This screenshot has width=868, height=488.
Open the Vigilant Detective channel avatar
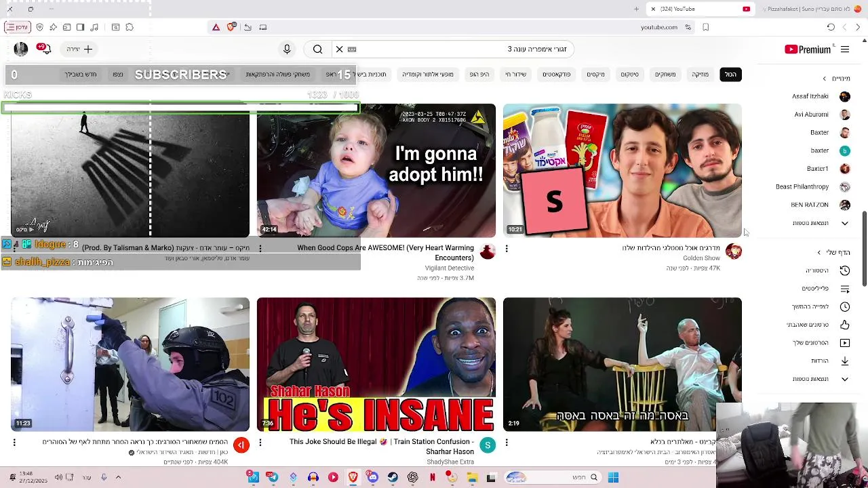click(x=488, y=252)
